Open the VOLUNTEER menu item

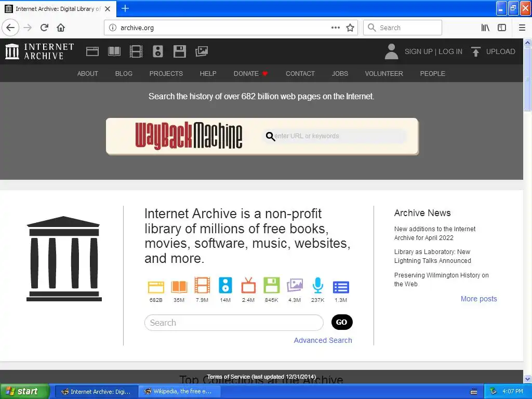point(384,74)
